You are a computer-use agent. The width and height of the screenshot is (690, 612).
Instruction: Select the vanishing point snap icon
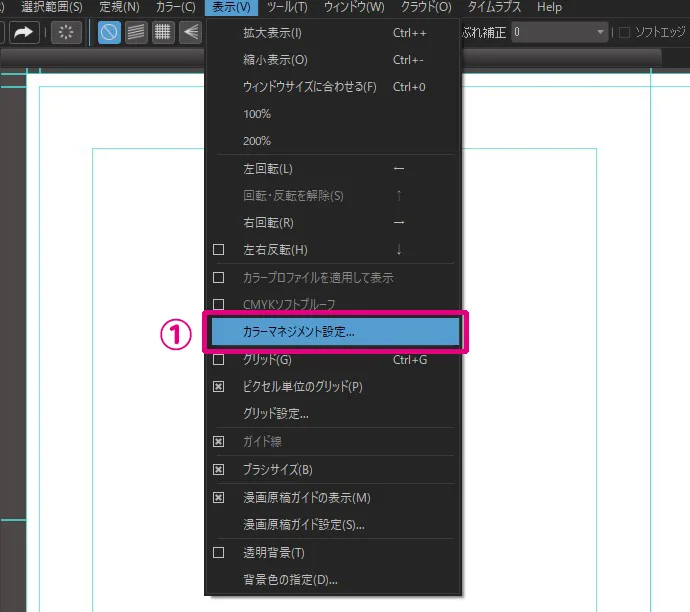pyautogui.click(x=190, y=32)
